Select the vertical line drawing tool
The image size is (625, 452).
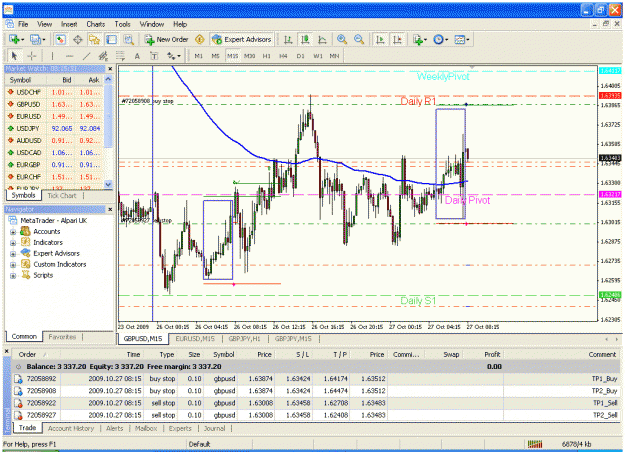tap(52, 56)
